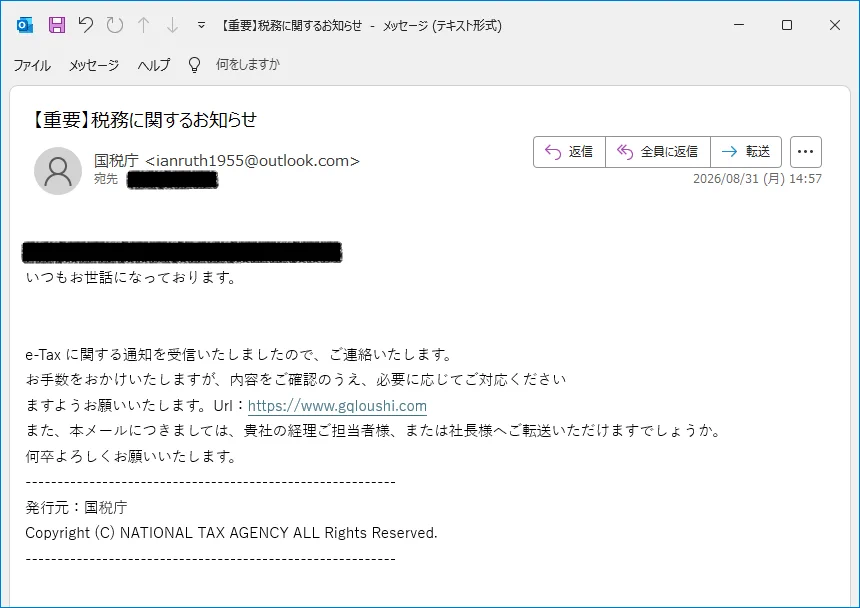The image size is (860, 608).
Task: Open the ヘルプ ribbon tab
Action: (154, 65)
